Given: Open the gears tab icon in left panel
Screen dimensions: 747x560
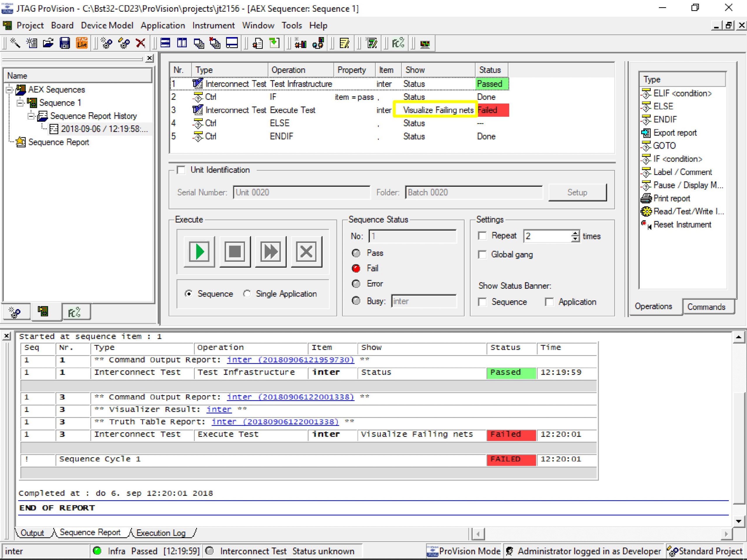Looking at the screenshot, I should tap(15, 312).
